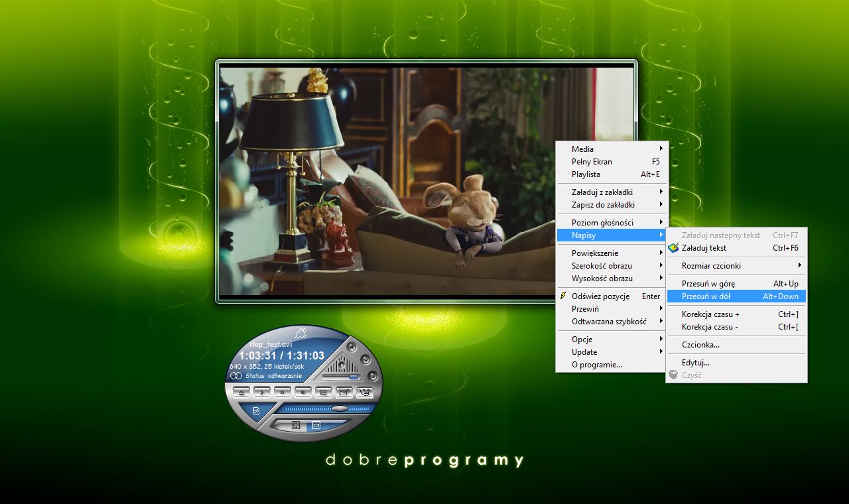This screenshot has width=849, height=504.
Task: Click the lightning icon beside Odśwież pozycję
Action: tap(563, 296)
